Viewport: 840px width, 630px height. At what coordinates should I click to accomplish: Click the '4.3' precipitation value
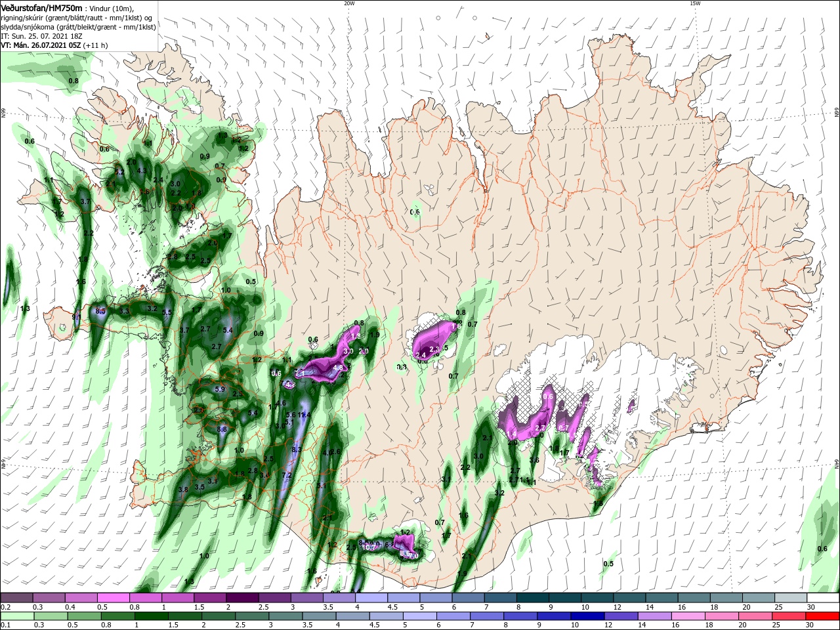pyautogui.click(x=141, y=171)
